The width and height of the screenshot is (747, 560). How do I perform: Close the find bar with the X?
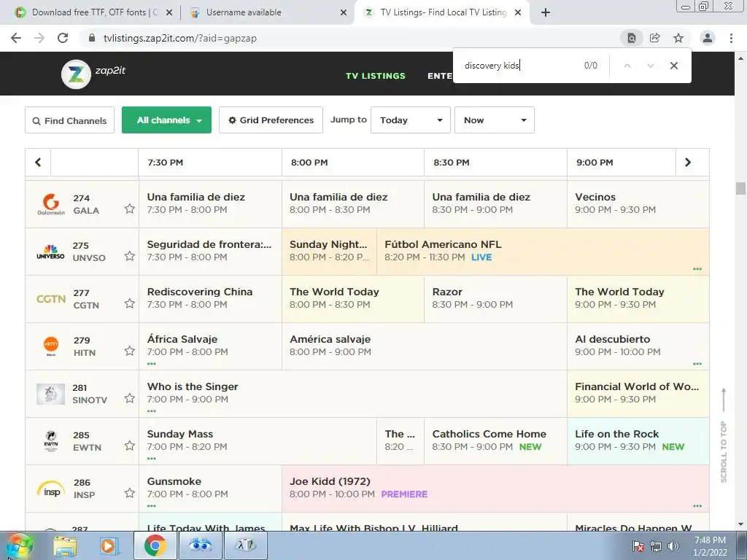673,66
